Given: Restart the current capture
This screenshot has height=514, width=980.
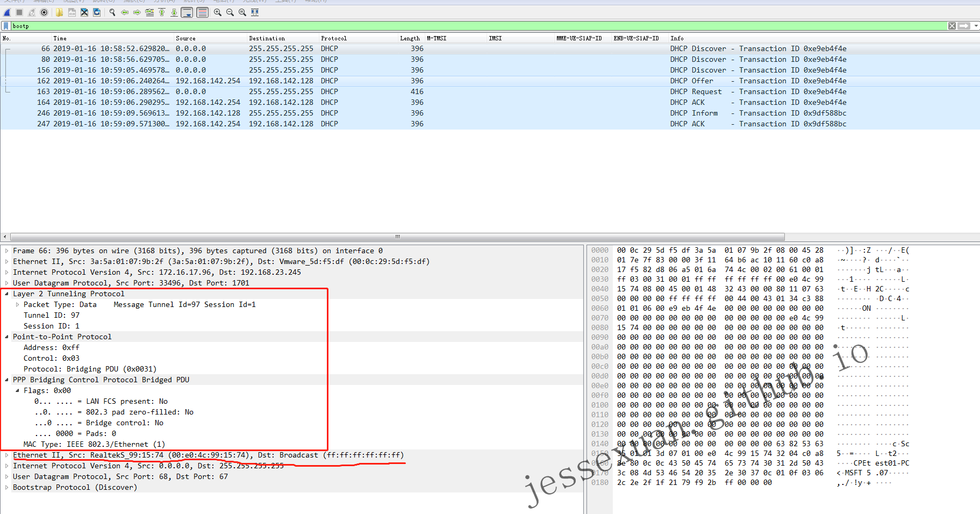Looking at the screenshot, I should pyautogui.click(x=32, y=12).
